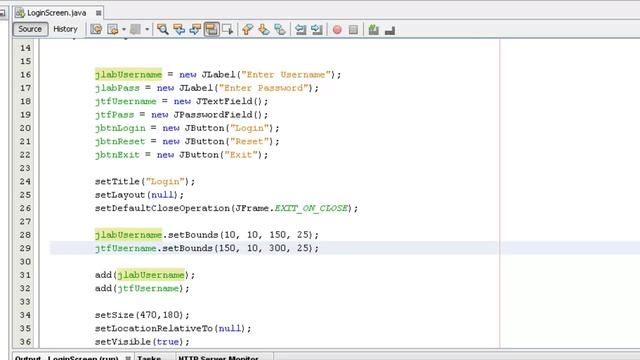The image size is (640, 360).
Task: Click jbtnReset variable on line 21
Action: [120, 142]
